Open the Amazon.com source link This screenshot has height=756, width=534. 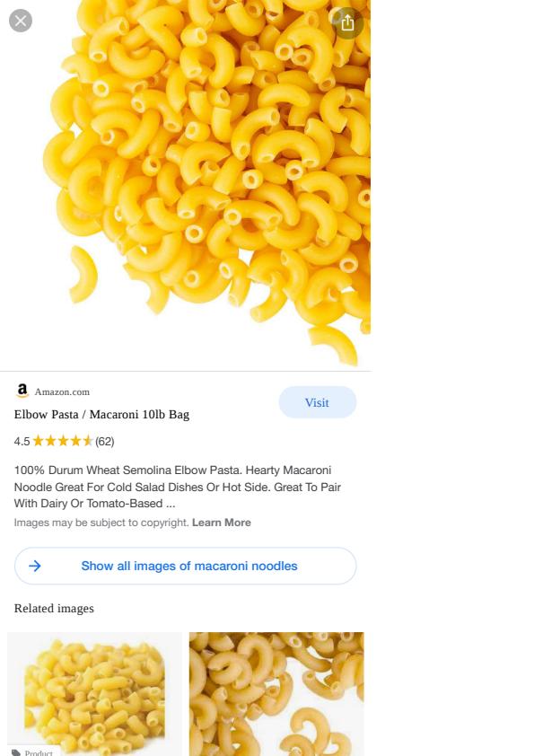(62, 392)
